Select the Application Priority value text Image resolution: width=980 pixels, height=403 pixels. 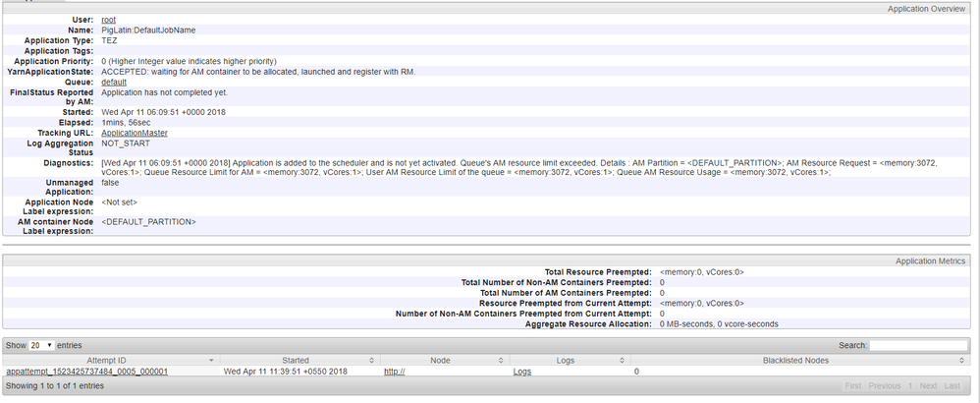click(x=189, y=61)
